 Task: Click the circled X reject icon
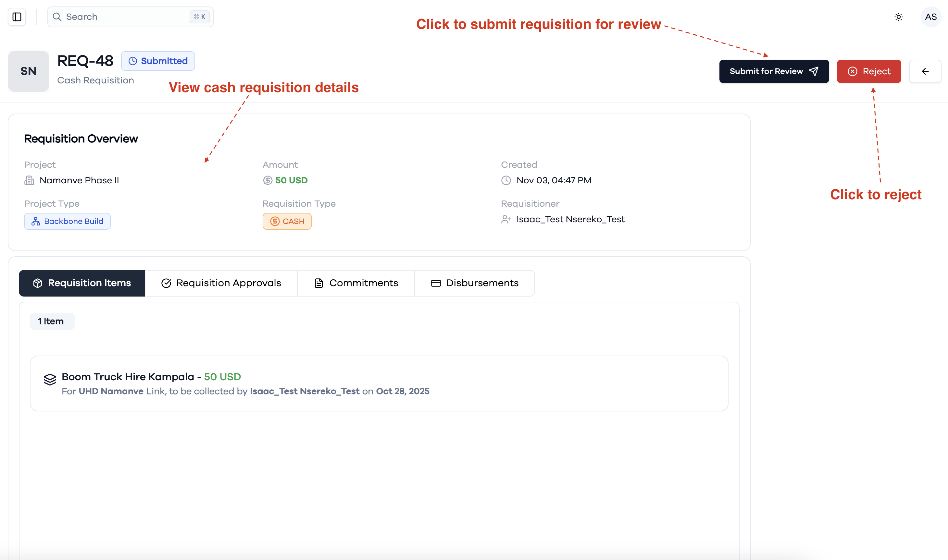(853, 71)
